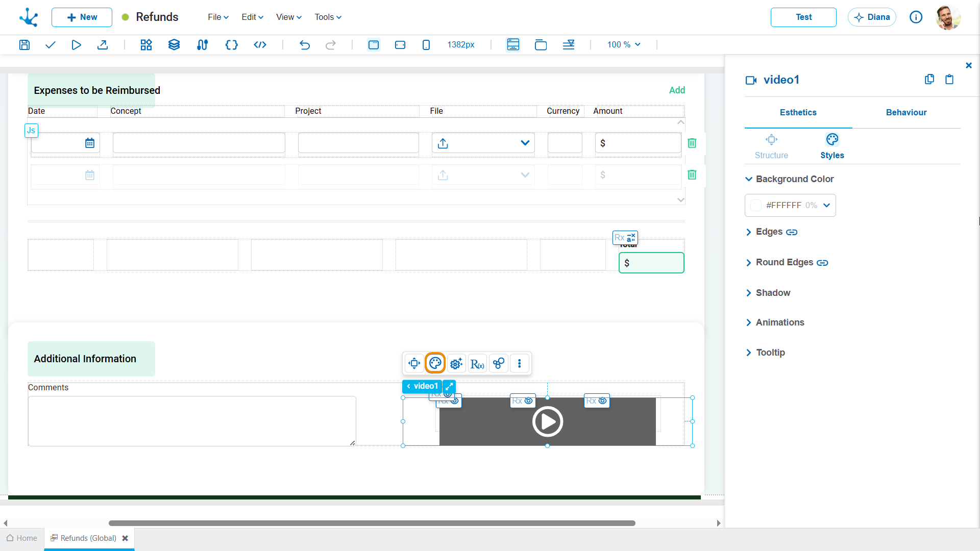Switch to the Behaviour tab
Image resolution: width=980 pixels, height=551 pixels.
[x=906, y=113]
